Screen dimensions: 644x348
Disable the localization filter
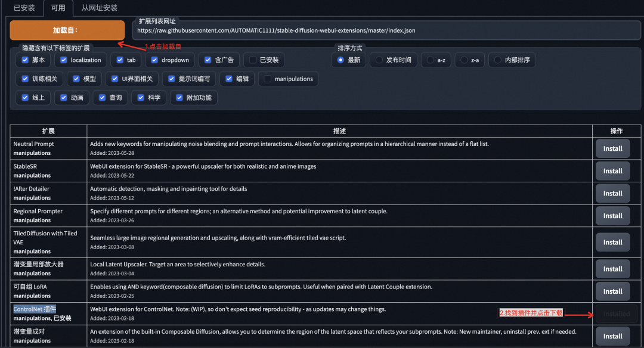[62, 60]
